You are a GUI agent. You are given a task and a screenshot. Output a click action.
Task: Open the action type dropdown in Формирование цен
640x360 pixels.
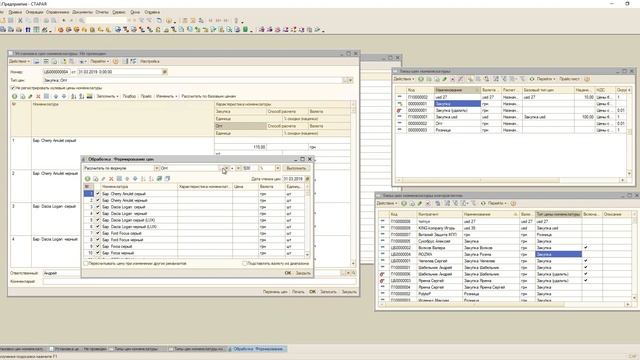156,168
